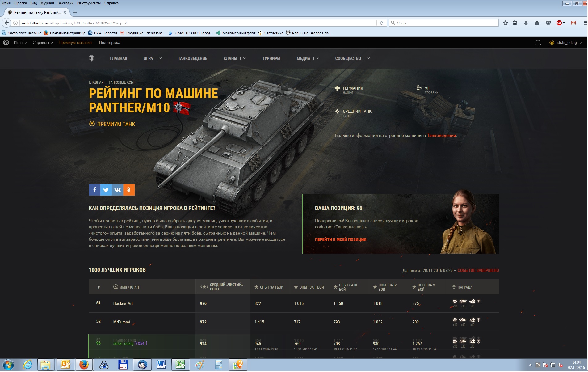Viewport: 588px width, 372px height.
Task: Bookmark this page with the star icon
Action: pos(505,23)
